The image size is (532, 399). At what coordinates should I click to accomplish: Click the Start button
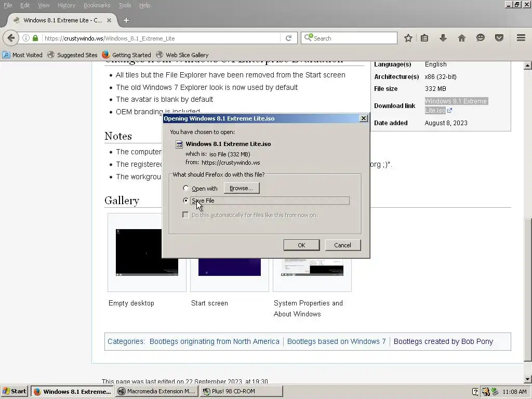pyautogui.click(x=14, y=391)
